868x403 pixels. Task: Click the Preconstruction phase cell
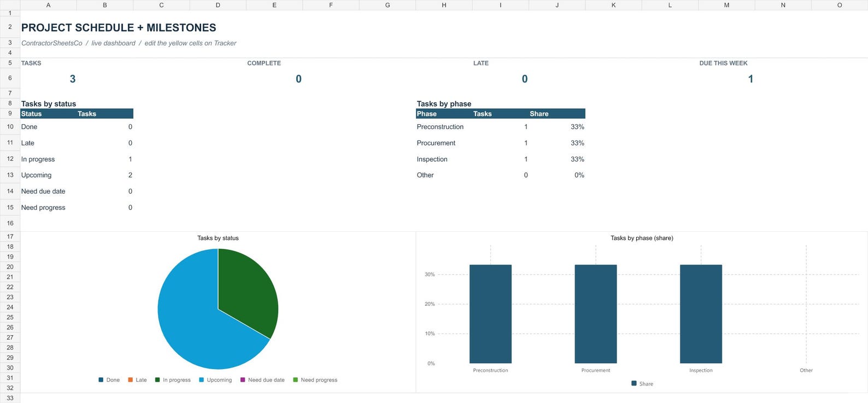pos(440,127)
